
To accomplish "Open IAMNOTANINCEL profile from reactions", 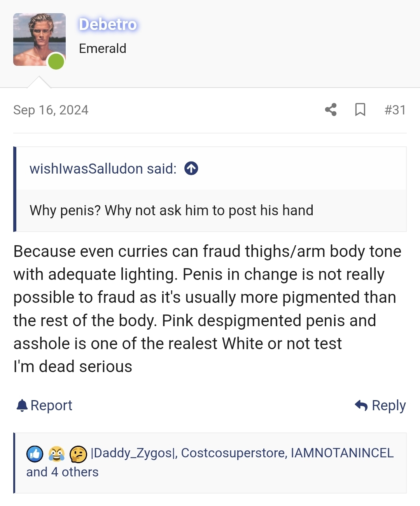I will (x=342, y=453).
